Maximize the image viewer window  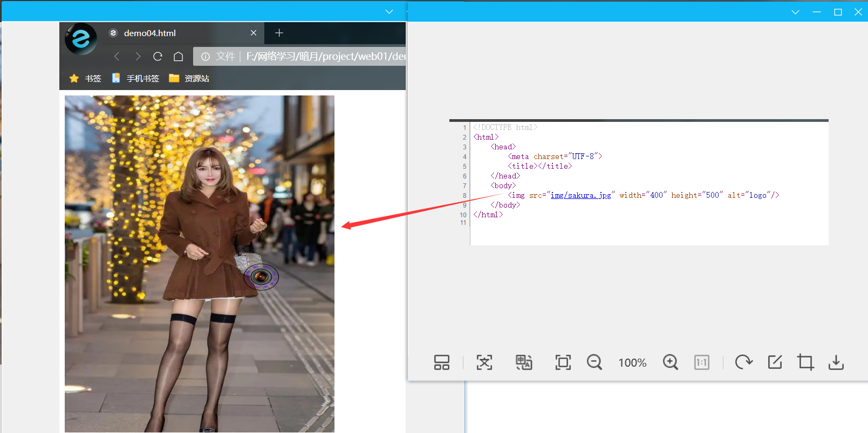pos(838,12)
